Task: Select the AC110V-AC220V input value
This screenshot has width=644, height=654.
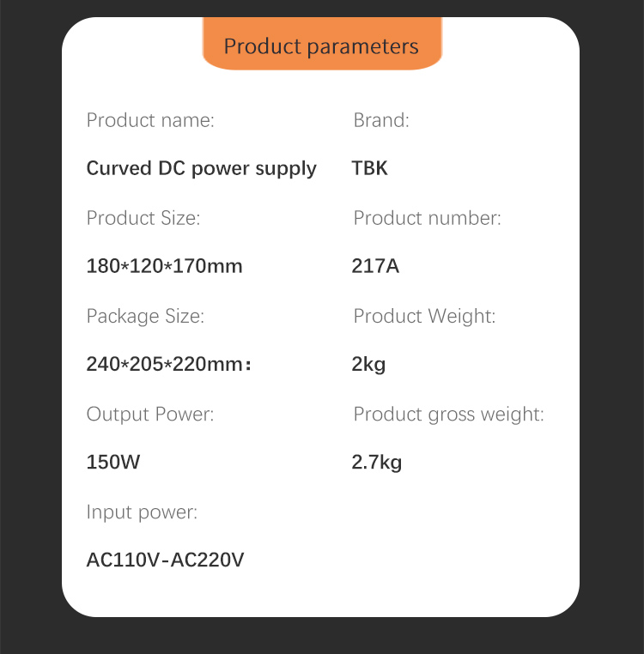Action: 166,560
